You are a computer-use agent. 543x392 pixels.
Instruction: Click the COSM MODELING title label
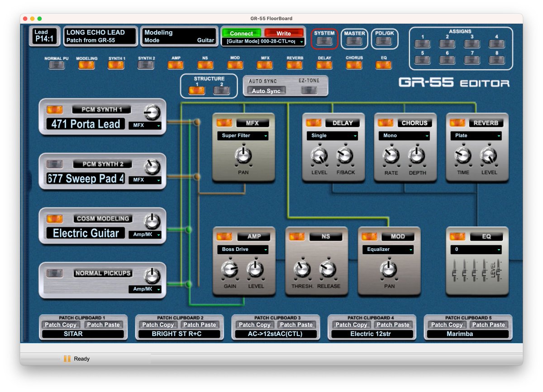103,219
